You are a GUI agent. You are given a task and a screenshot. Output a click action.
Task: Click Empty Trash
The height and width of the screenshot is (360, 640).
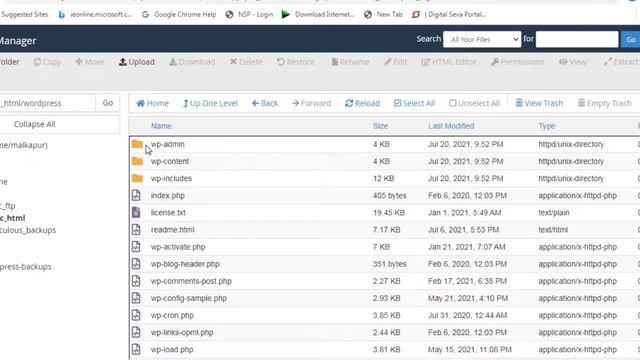604,103
